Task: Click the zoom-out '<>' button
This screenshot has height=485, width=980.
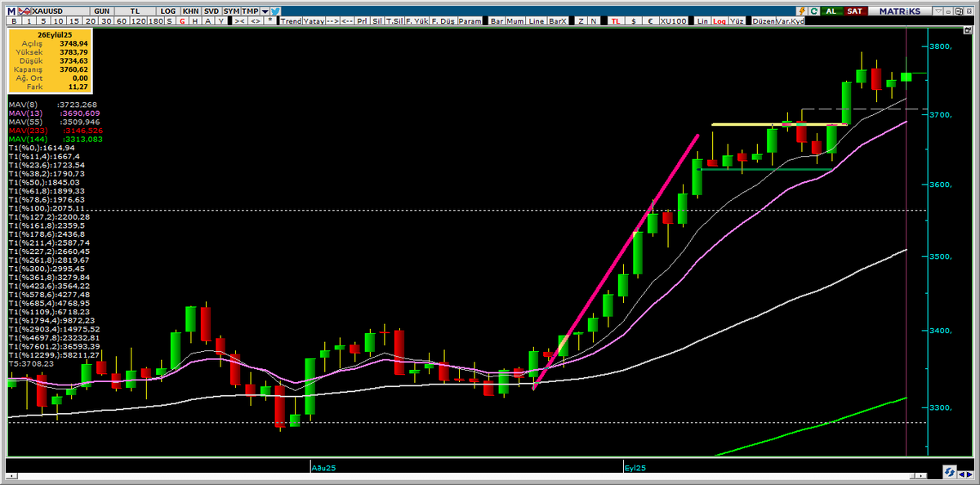Action: pos(256,21)
